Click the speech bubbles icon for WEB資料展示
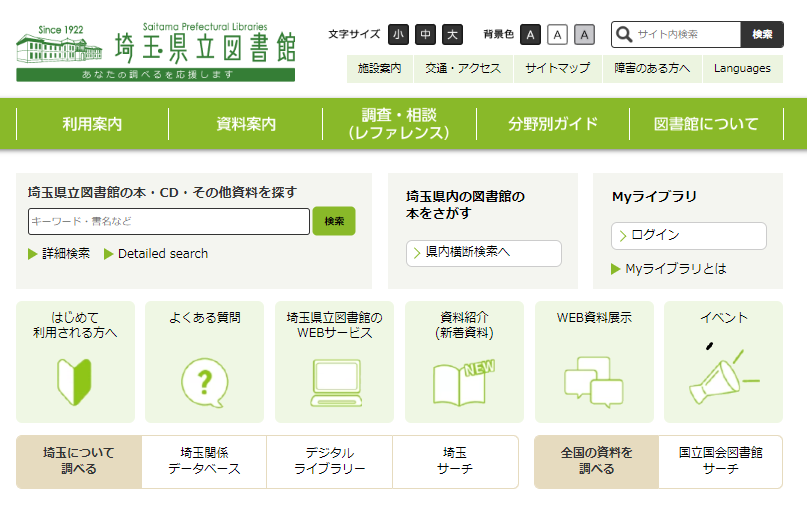 click(594, 381)
